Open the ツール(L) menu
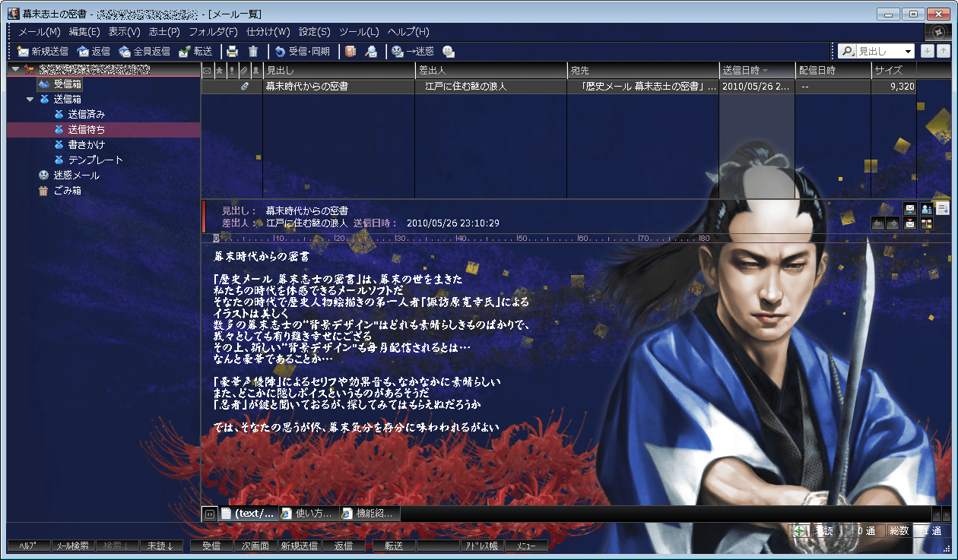This screenshot has width=958, height=560. [x=359, y=32]
